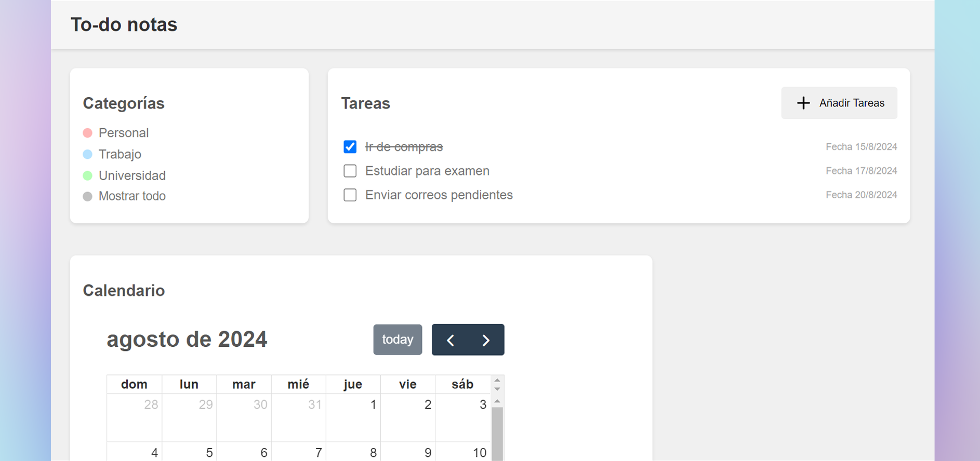
Task: Check the Estudiar para examen task
Action: 350,171
